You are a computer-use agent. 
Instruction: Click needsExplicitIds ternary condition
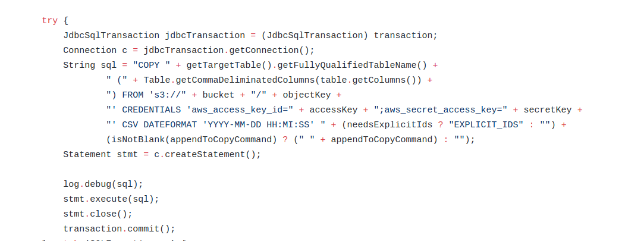pos(389,124)
